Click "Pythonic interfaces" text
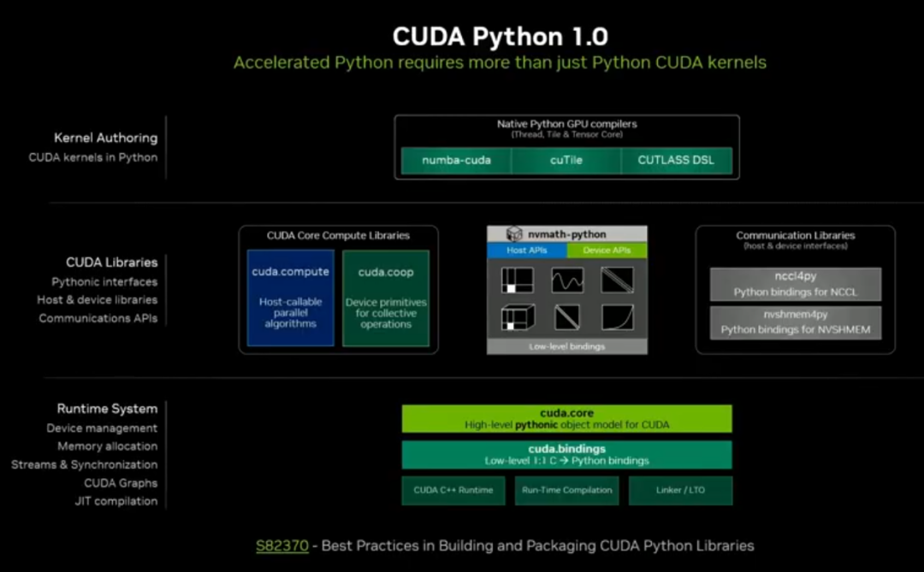This screenshot has height=572, width=924. [104, 282]
